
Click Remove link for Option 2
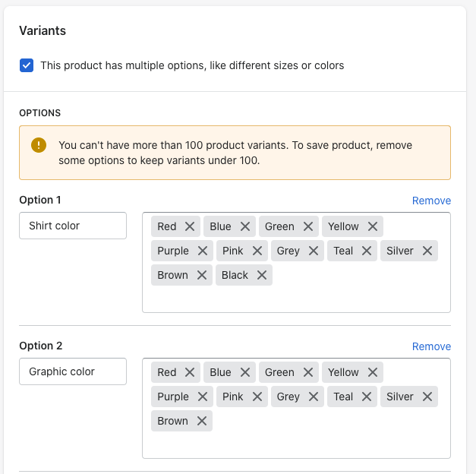(431, 346)
